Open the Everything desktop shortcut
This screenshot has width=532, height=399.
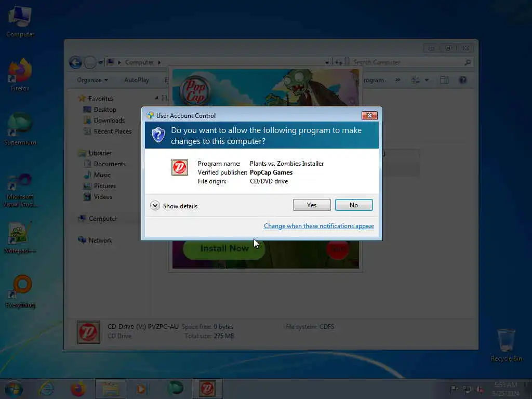(20, 291)
